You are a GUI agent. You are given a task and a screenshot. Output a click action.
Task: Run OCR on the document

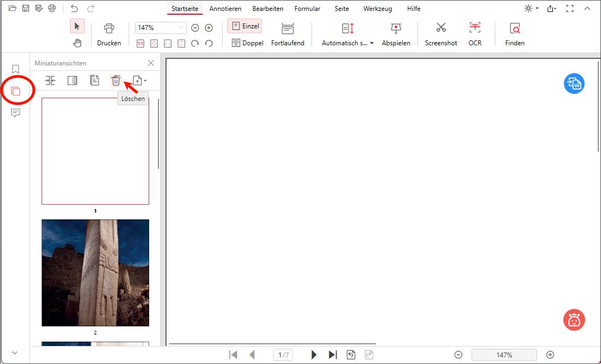point(474,34)
